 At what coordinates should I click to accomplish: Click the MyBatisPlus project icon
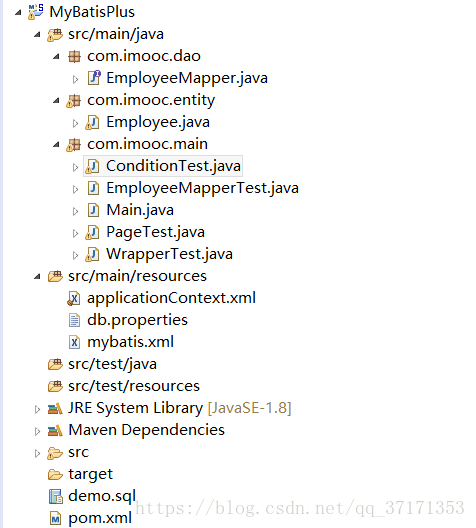click(x=36, y=12)
